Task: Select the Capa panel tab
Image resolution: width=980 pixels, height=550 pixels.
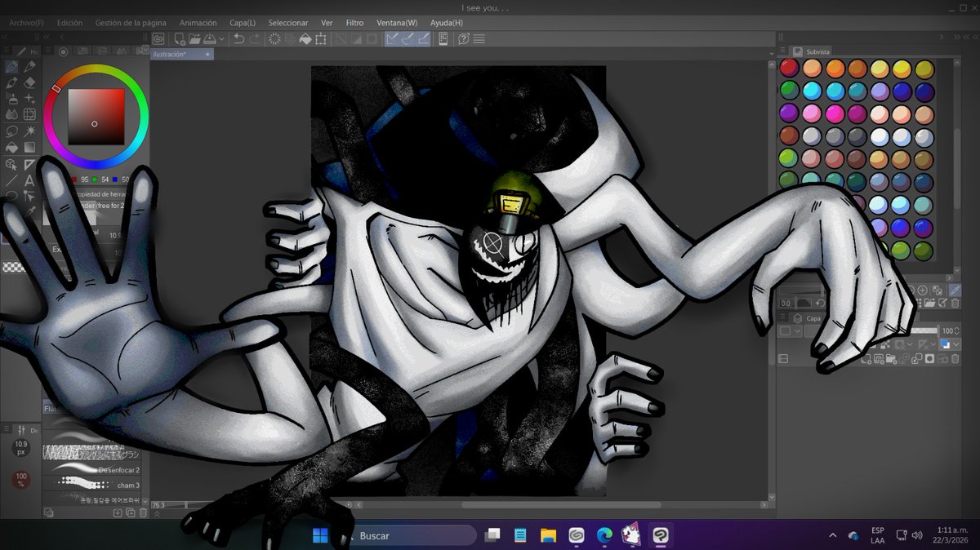Action: 808,318
